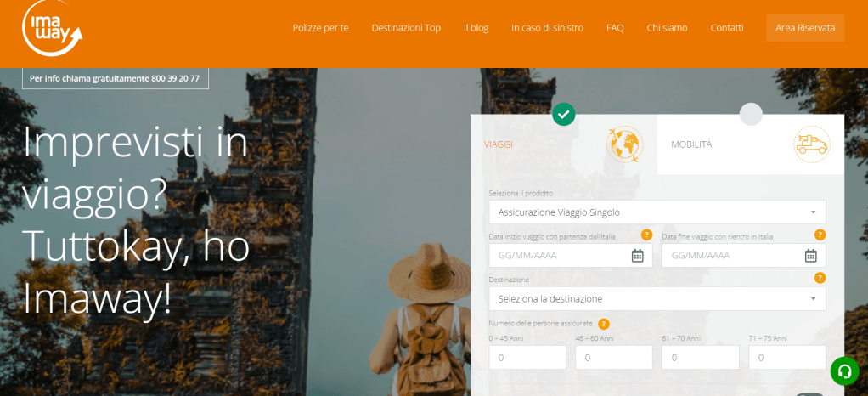Click help icon for start travel date
This screenshot has height=396, width=868.
pyautogui.click(x=646, y=235)
